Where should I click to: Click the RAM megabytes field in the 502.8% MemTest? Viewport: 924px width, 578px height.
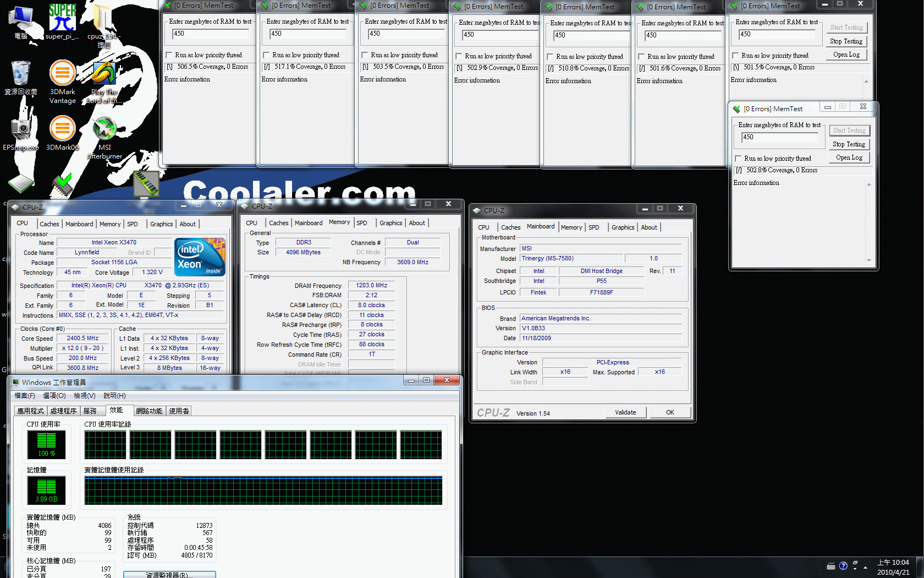pos(780,137)
